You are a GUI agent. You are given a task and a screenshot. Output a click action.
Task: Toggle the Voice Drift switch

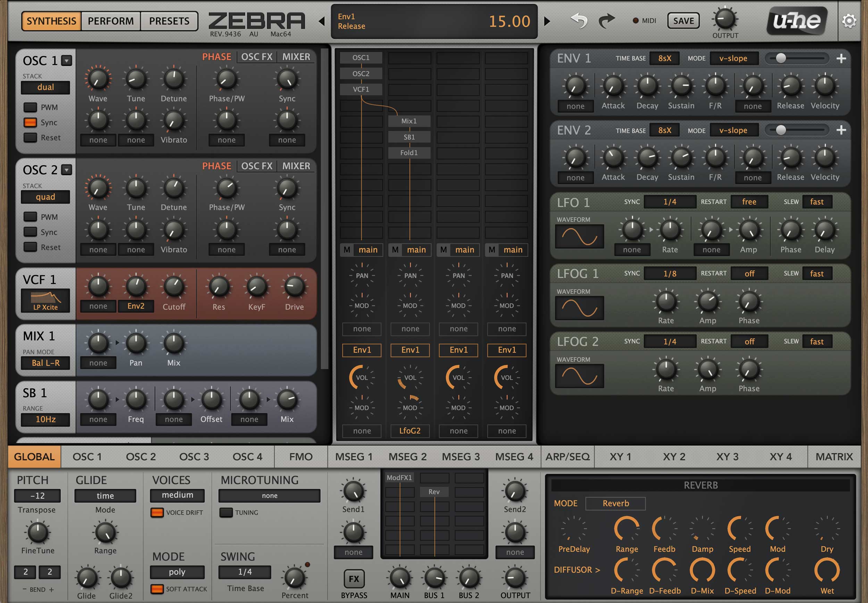click(157, 513)
